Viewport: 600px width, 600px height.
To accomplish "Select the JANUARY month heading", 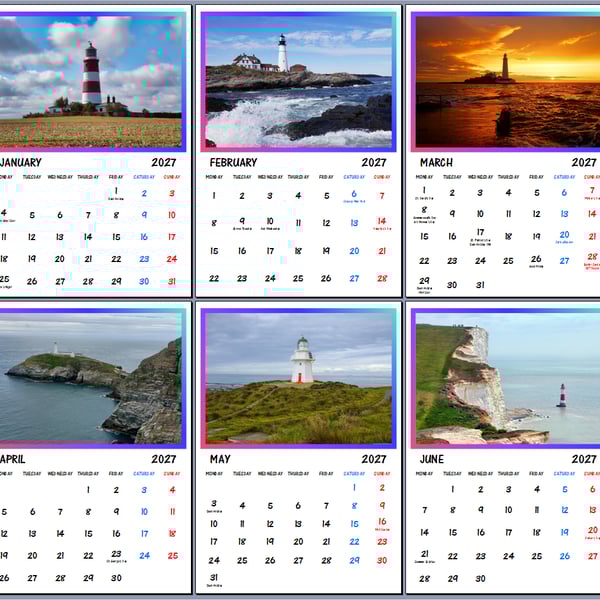I will click(x=21, y=163).
